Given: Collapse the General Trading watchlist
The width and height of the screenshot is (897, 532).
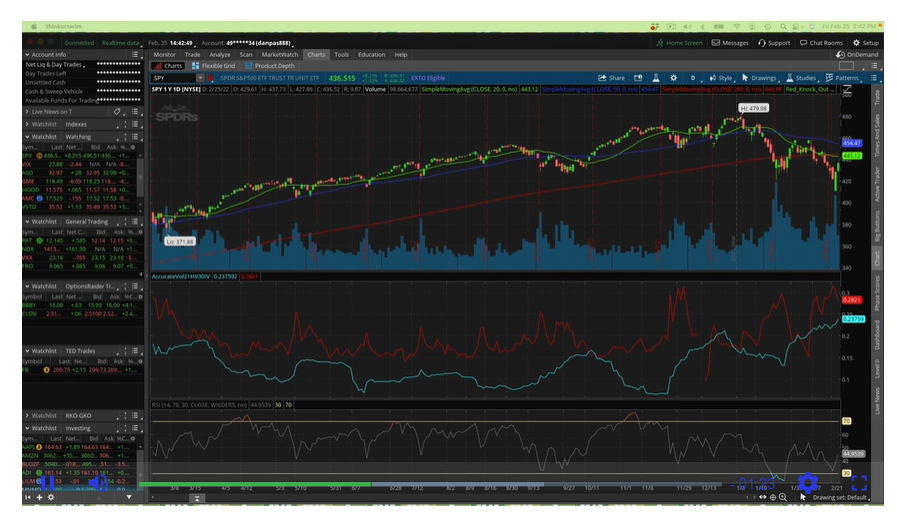Looking at the screenshot, I should [x=27, y=221].
